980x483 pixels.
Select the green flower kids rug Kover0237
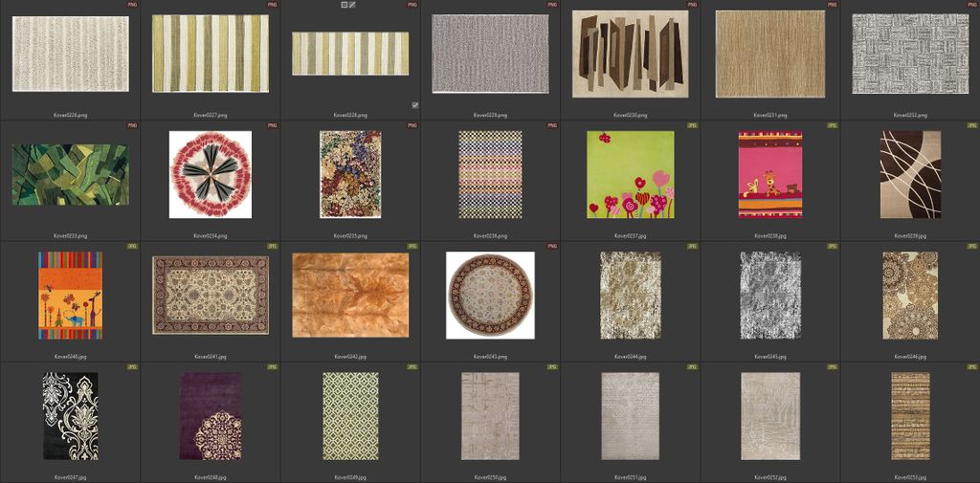click(x=630, y=174)
